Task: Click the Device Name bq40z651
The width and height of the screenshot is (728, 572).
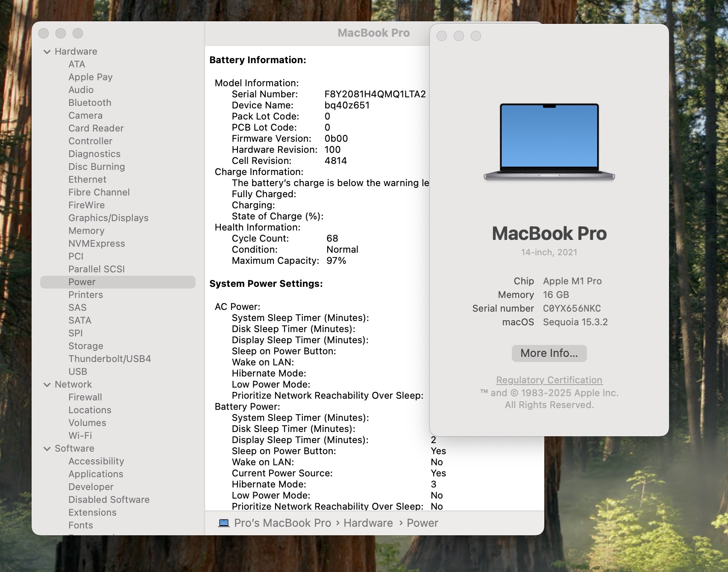Action: pos(347,105)
